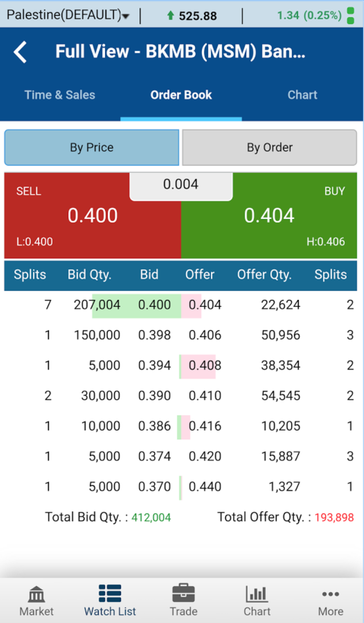Click bid quantity 150,000
This screenshot has width=364, height=623.
click(x=97, y=335)
